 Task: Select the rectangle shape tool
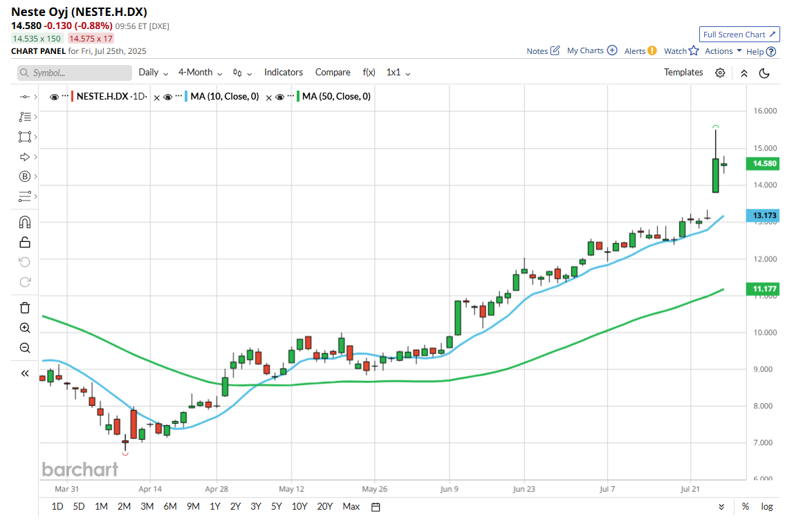point(24,137)
